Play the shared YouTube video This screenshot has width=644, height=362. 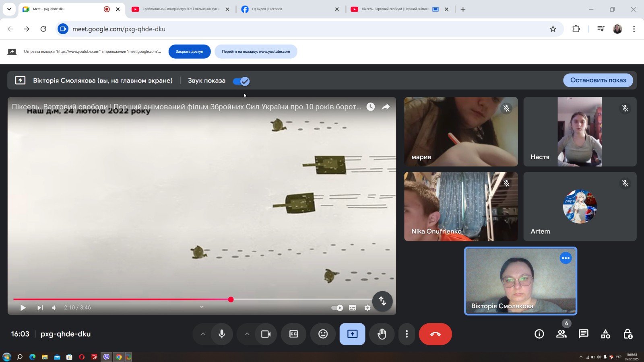(x=23, y=308)
